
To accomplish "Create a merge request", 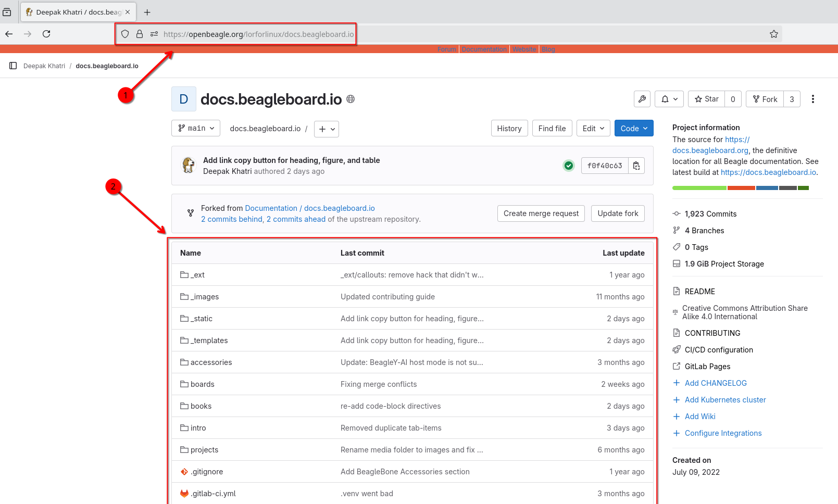I will (541, 213).
